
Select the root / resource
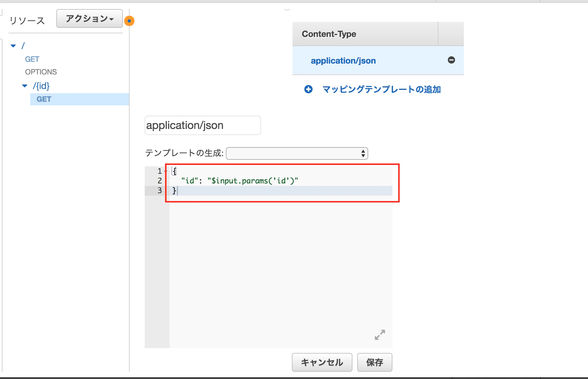point(23,46)
